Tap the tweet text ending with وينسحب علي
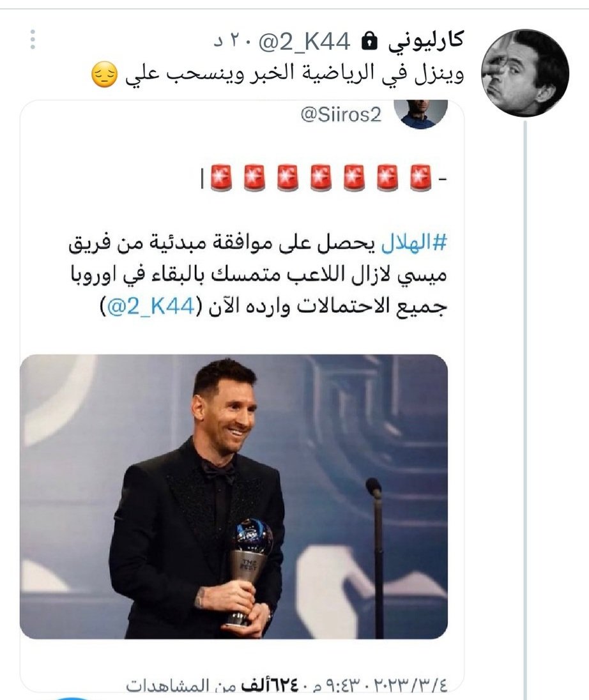This screenshot has height=700, width=589. (294, 74)
